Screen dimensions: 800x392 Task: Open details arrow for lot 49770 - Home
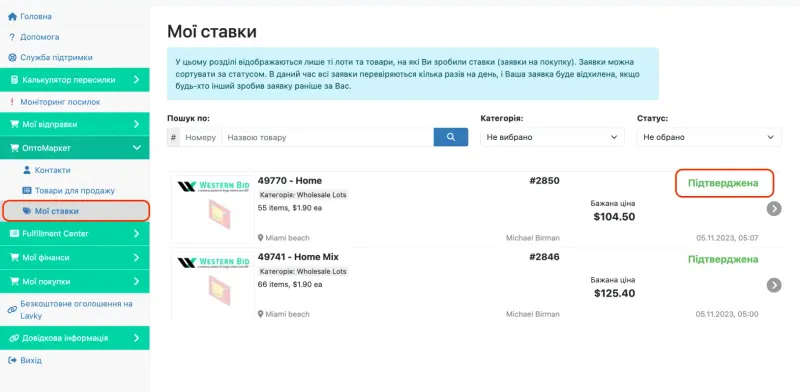[774, 209]
